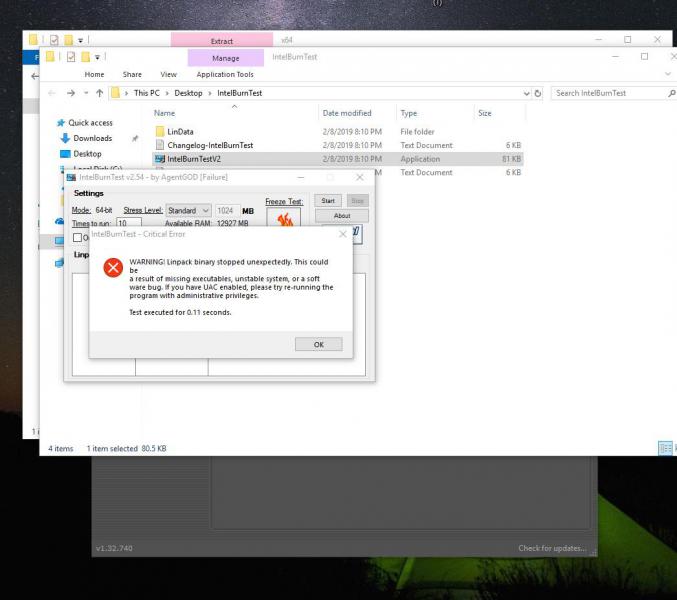
Task: Click the Changelog-IntelBurnTest text file icon
Action: pos(160,145)
